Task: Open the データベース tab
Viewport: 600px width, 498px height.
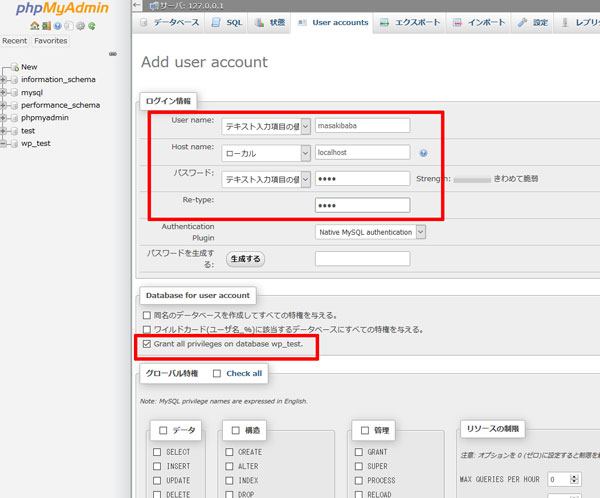Action: click(x=170, y=23)
